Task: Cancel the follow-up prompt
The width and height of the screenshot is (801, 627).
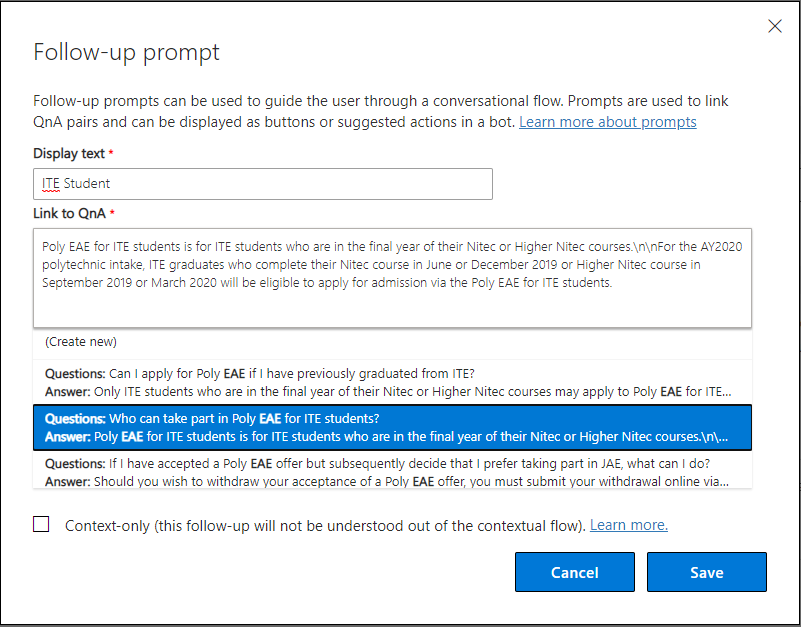Action: coord(575,572)
